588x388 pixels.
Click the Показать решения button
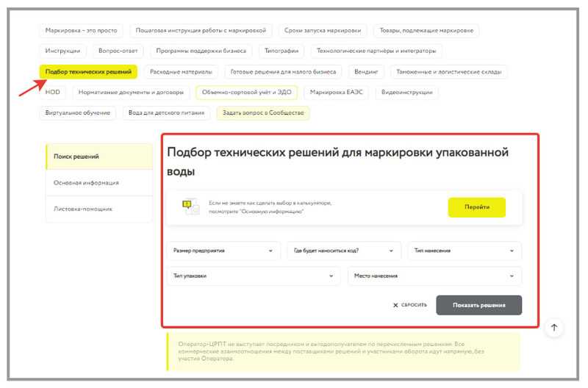(x=478, y=305)
